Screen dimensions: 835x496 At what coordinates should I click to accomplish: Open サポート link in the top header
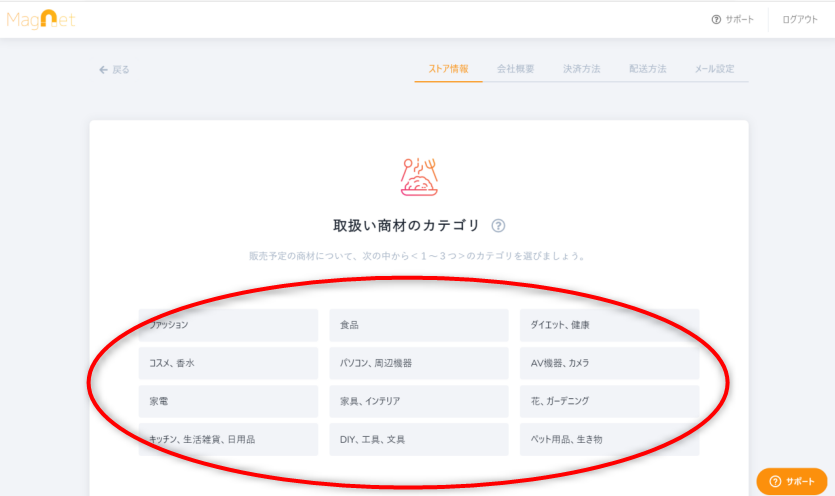(733, 20)
